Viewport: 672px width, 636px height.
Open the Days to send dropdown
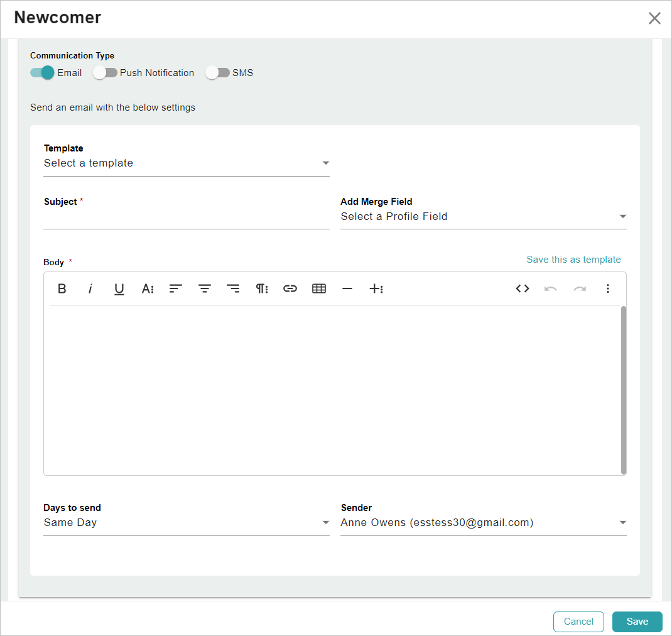[187, 523]
